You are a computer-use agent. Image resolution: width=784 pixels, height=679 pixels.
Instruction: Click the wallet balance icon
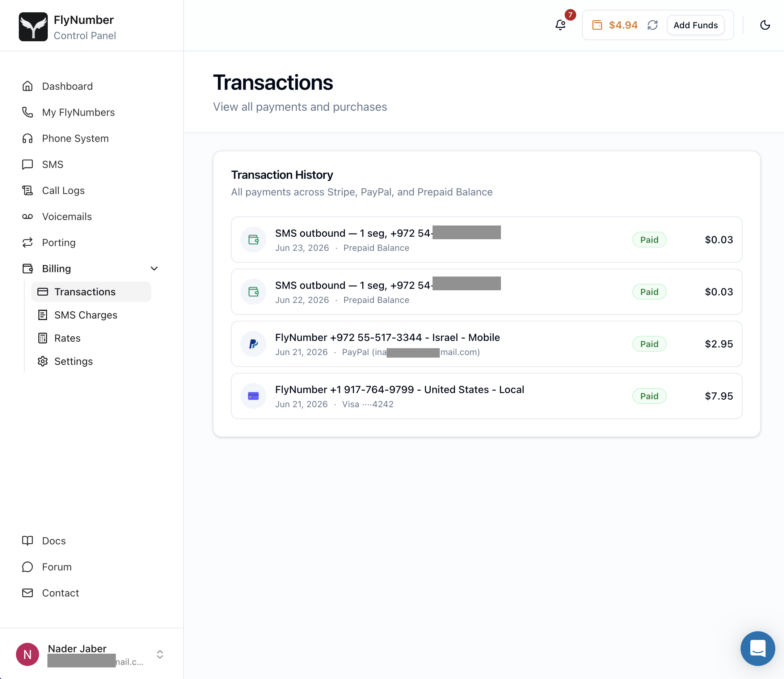coord(597,25)
